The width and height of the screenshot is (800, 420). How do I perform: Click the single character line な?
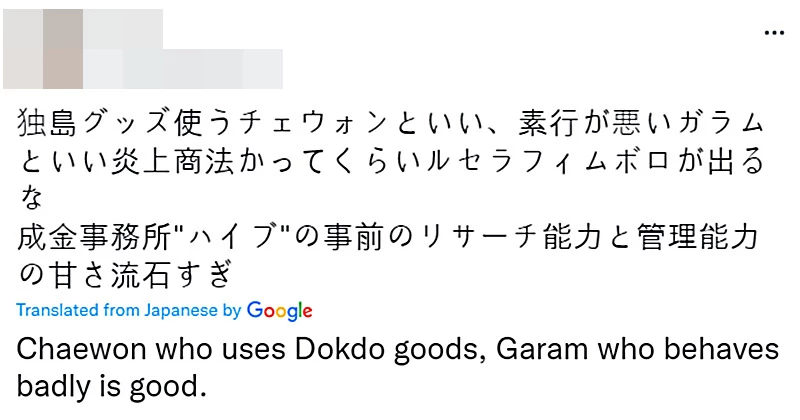(x=31, y=199)
